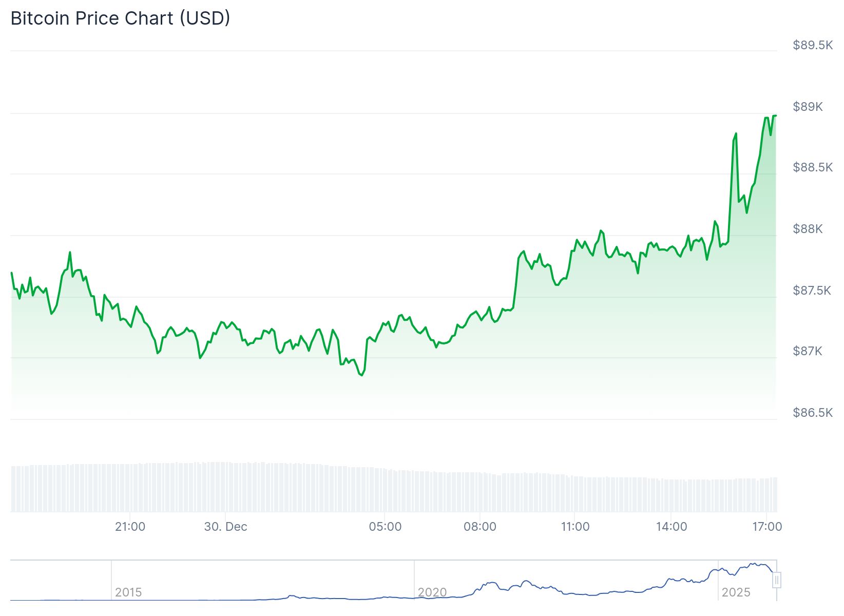The width and height of the screenshot is (844, 616).
Task: Click the latest price point on the green line
Action: click(x=775, y=115)
